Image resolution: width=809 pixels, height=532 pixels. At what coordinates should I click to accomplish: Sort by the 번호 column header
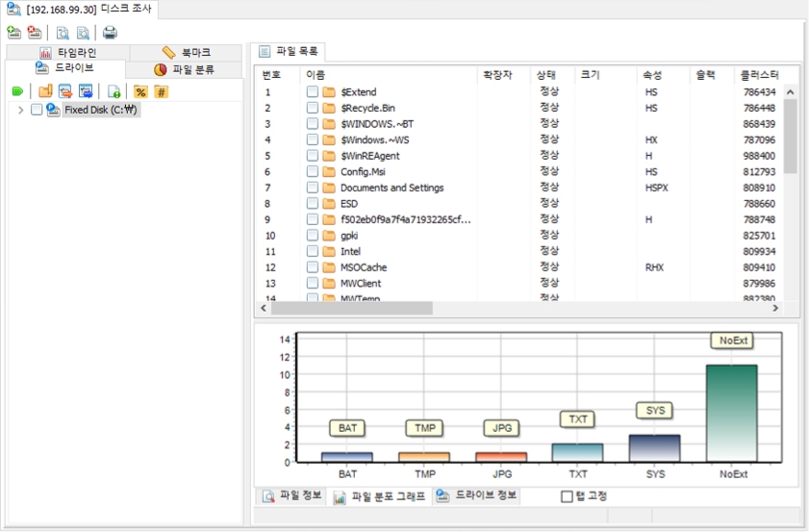click(279, 75)
